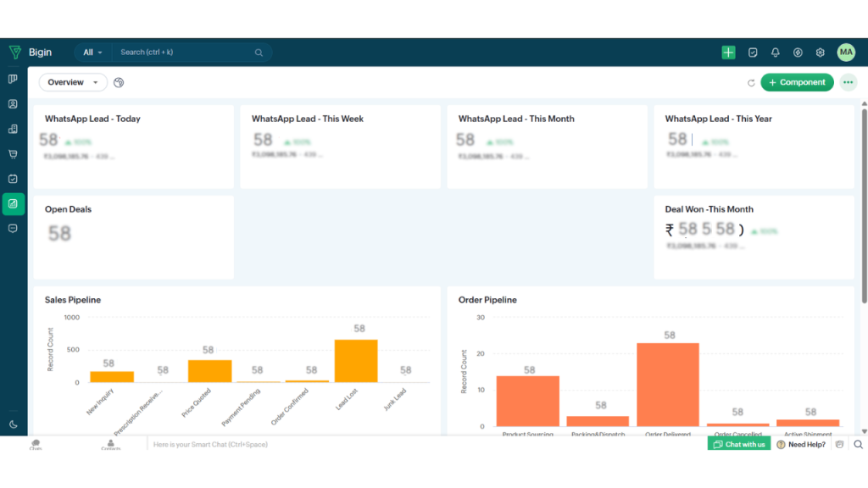Switch to the bottom Contacts tab
This screenshot has width=868, height=488.
[111, 444]
